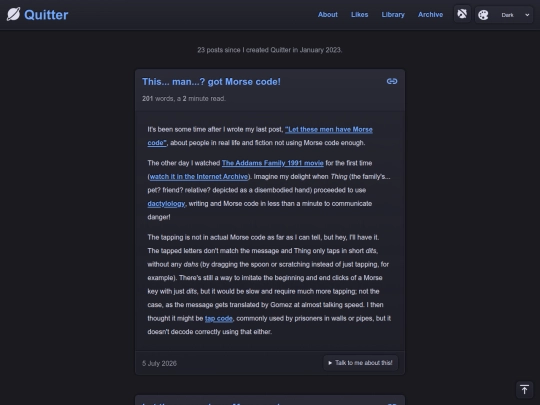Click the '5 July 2026' post date
The height and width of the screenshot is (405, 540).
(159, 363)
